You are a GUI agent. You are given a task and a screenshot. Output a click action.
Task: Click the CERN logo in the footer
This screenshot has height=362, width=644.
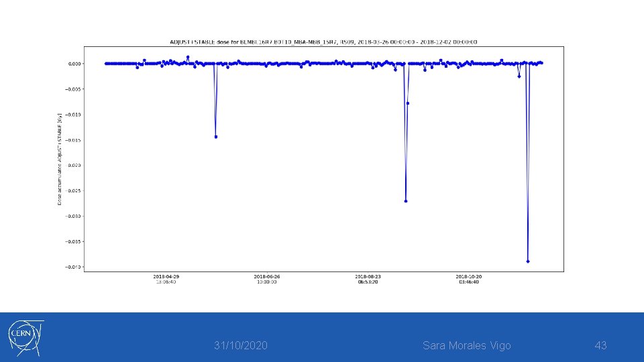[25, 338]
